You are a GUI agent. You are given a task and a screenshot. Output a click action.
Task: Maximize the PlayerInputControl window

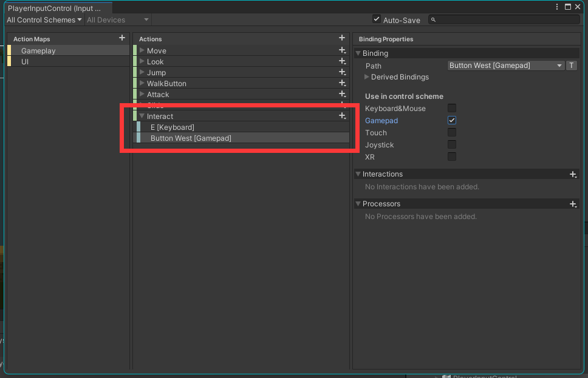click(568, 7)
